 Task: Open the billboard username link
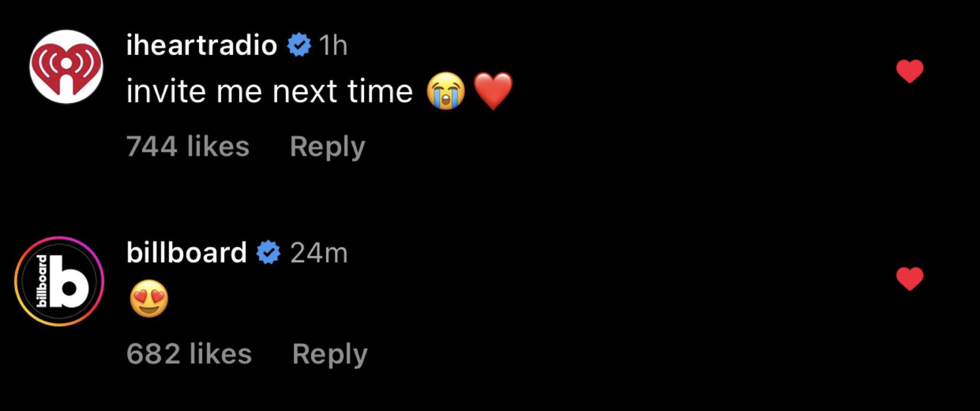click(186, 252)
